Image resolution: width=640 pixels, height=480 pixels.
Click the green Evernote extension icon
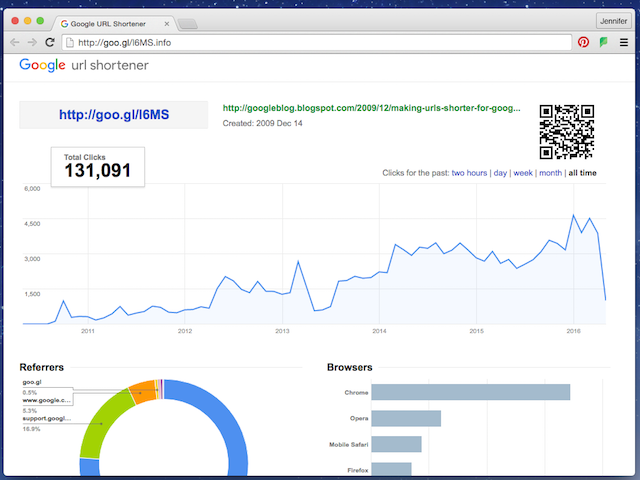(603, 42)
